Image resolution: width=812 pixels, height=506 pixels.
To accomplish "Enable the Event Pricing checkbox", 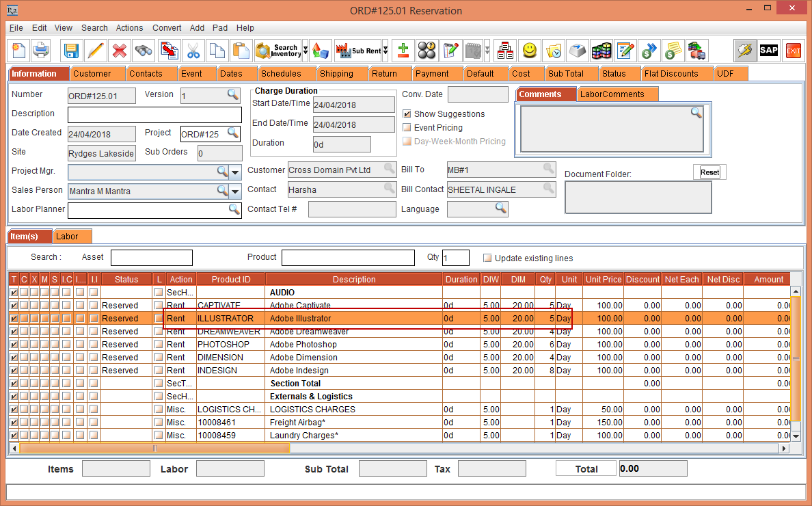I will 407,128.
